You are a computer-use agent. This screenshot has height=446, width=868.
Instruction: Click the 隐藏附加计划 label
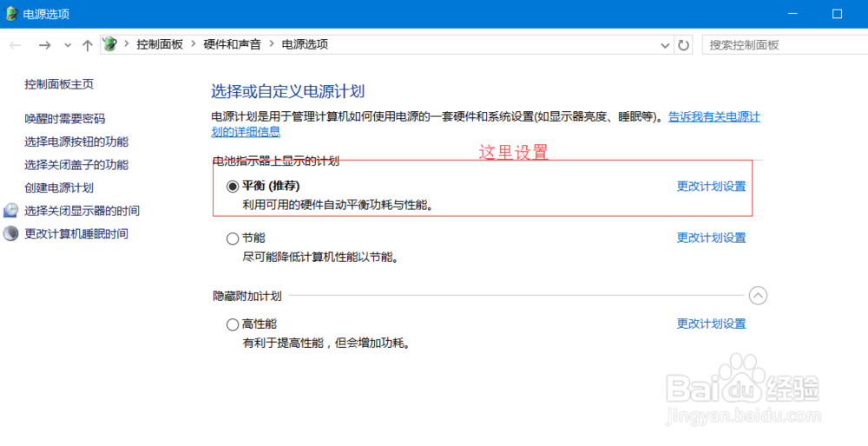point(247,297)
